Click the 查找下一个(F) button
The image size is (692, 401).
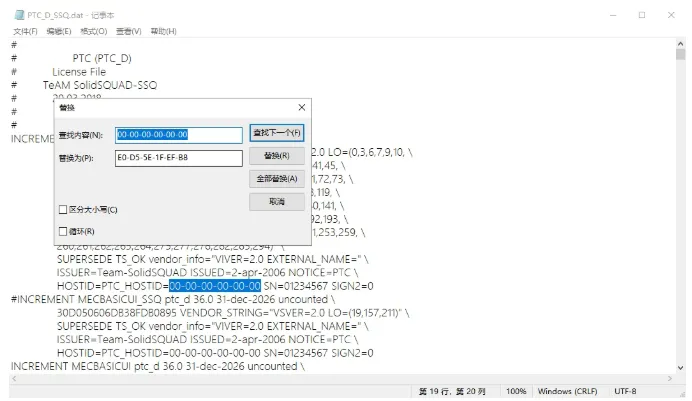[x=277, y=133]
